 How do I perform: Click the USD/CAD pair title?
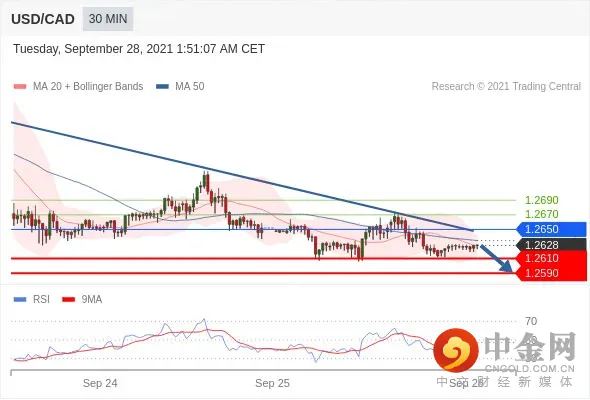(43, 19)
